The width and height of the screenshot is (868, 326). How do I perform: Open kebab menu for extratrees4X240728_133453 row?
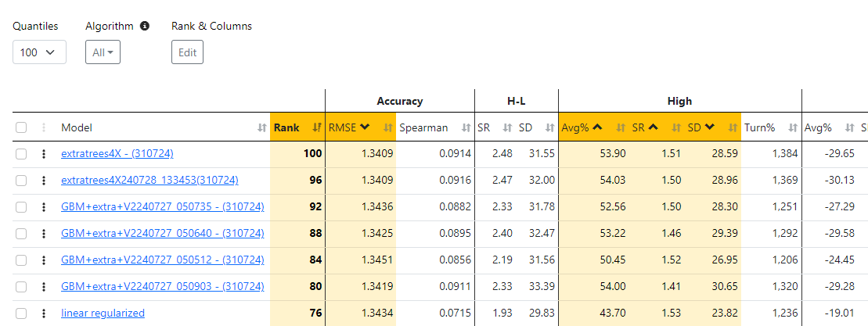click(x=44, y=181)
